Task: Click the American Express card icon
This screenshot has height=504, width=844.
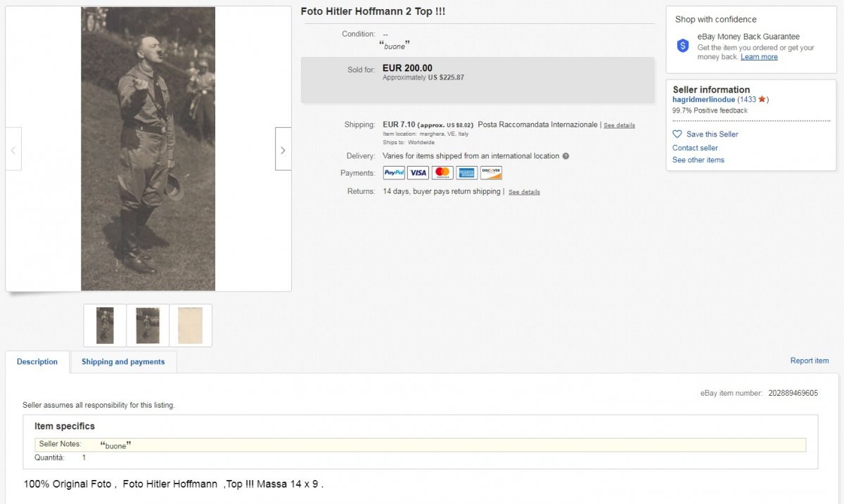Action: (466, 173)
